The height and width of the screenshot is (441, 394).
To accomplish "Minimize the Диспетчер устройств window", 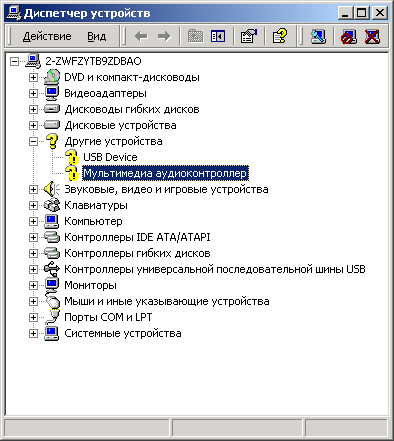I will click(345, 13).
